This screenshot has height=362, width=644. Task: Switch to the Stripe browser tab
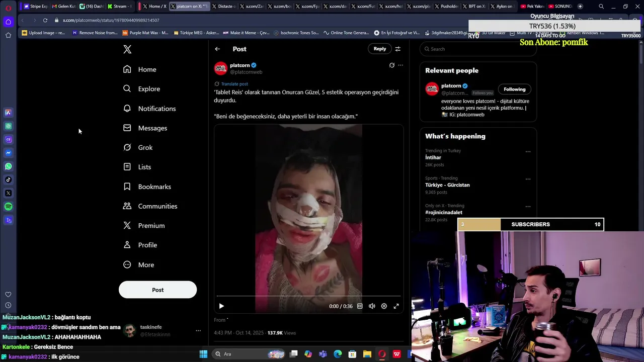(x=35, y=6)
